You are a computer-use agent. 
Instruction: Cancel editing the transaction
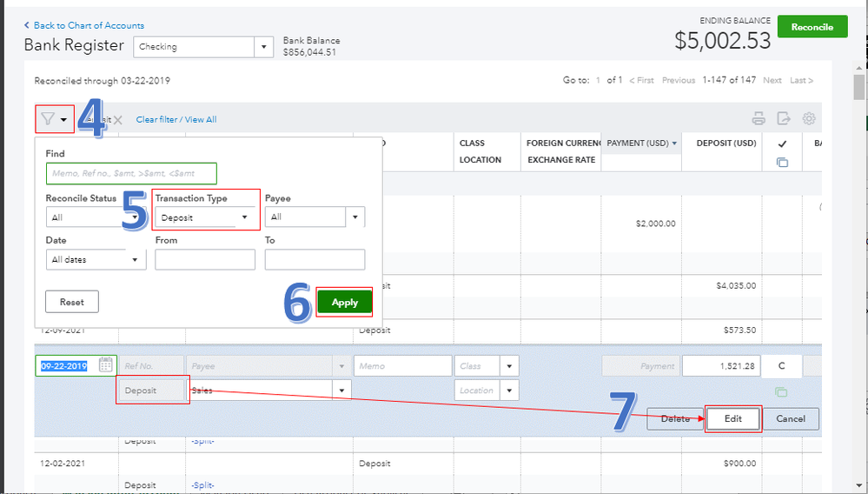(791, 418)
